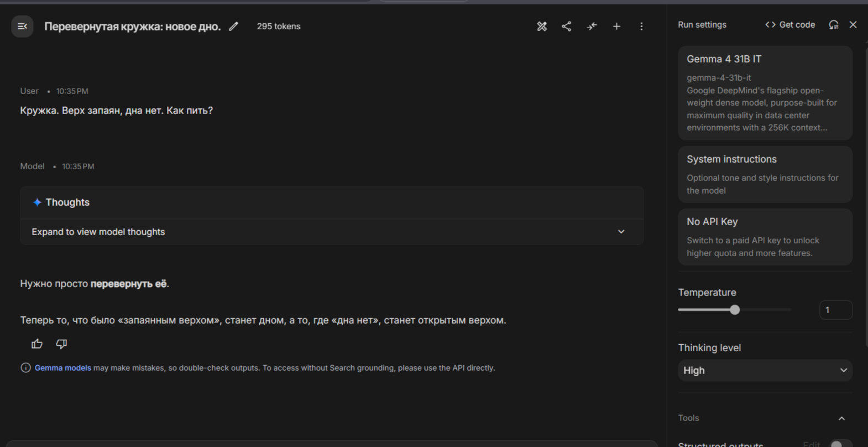The width and height of the screenshot is (868, 447).
Task: Click the Get code button
Action: point(790,24)
